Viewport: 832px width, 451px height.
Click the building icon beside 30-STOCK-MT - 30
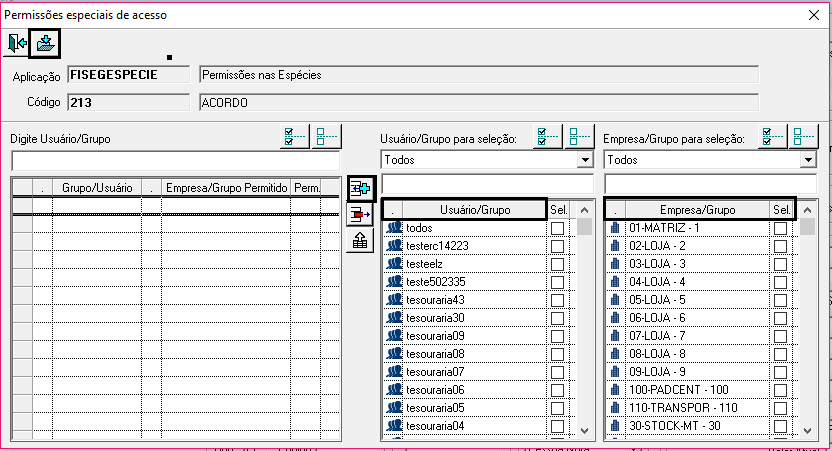pos(616,426)
